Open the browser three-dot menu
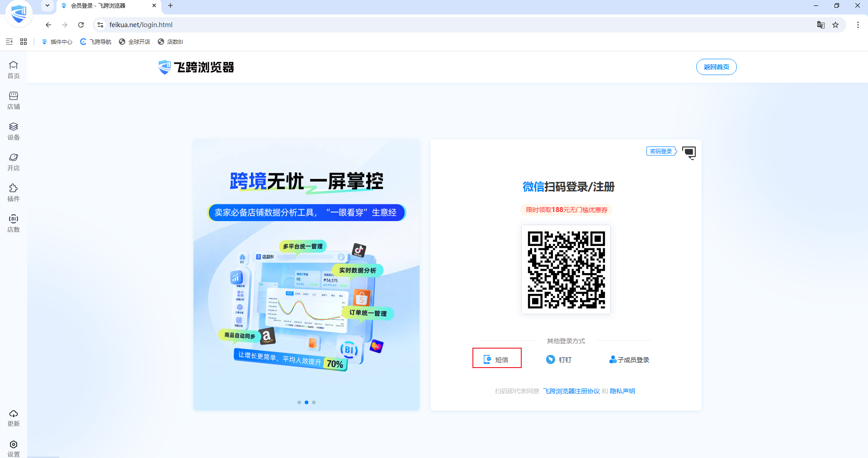 tap(858, 25)
